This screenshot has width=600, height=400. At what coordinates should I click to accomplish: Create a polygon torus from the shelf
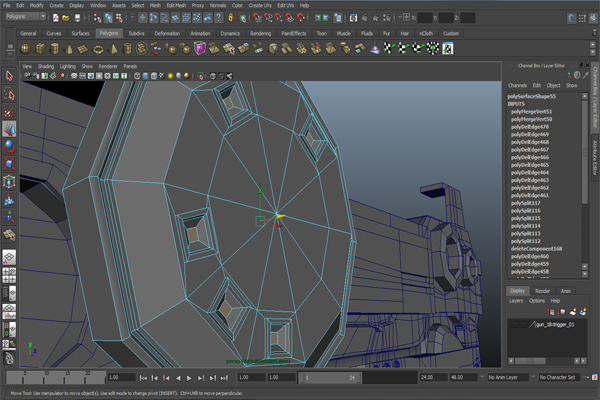click(x=98, y=49)
